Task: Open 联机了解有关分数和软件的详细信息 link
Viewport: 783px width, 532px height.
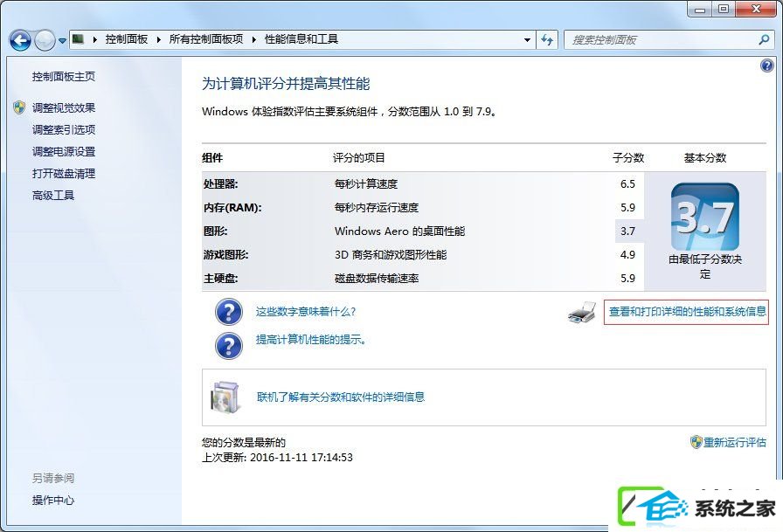Action: click(x=341, y=397)
